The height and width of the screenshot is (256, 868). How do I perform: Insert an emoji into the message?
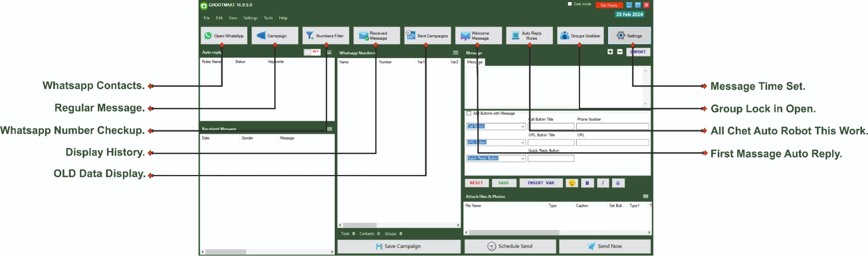571,183
